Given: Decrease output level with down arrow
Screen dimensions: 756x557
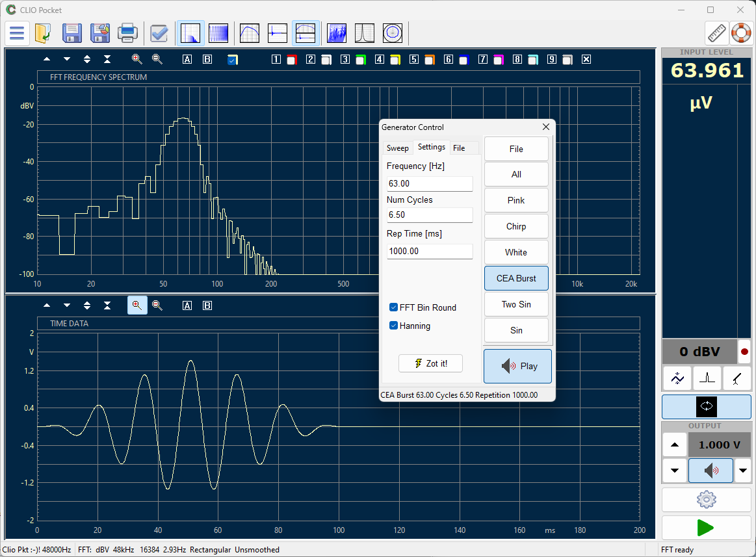Looking at the screenshot, I should click(x=675, y=470).
